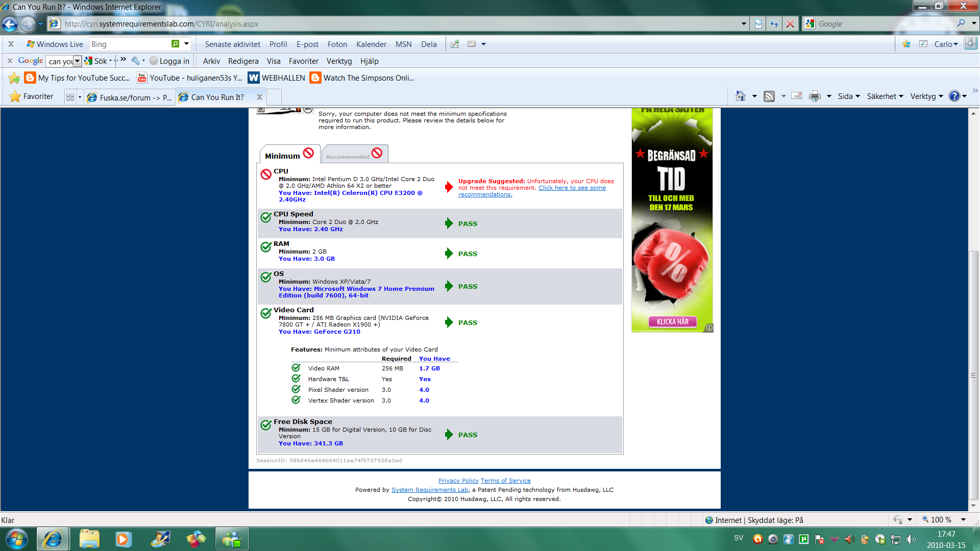Image resolution: width=980 pixels, height=551 pixels.
Task: Close the Can You Run It? tab
Action: [259, 97]
